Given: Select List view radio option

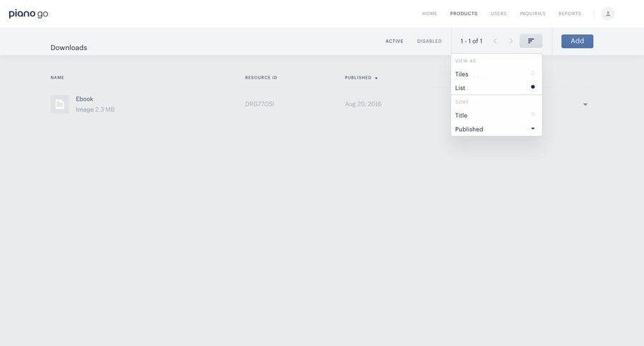Looking at the screenshot, I should 532,87.
